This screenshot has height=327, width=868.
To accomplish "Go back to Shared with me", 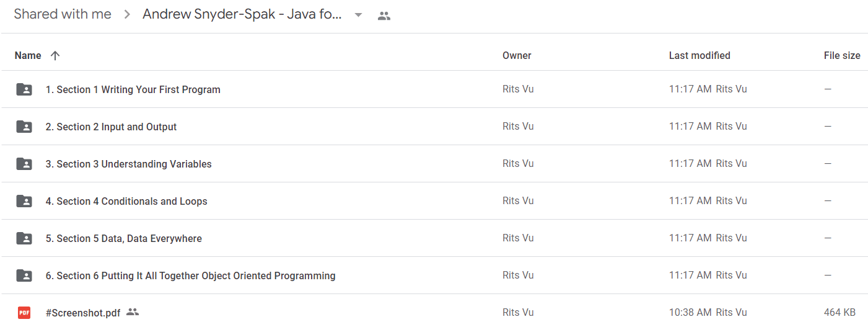I will (x=63, y=14).
